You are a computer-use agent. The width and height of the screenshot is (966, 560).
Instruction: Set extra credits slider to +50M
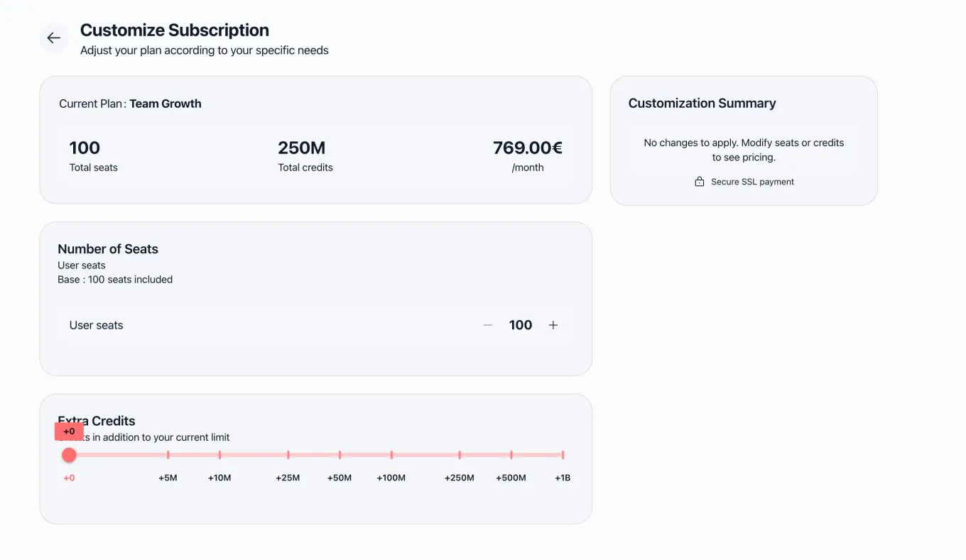[x=340, y=455]
